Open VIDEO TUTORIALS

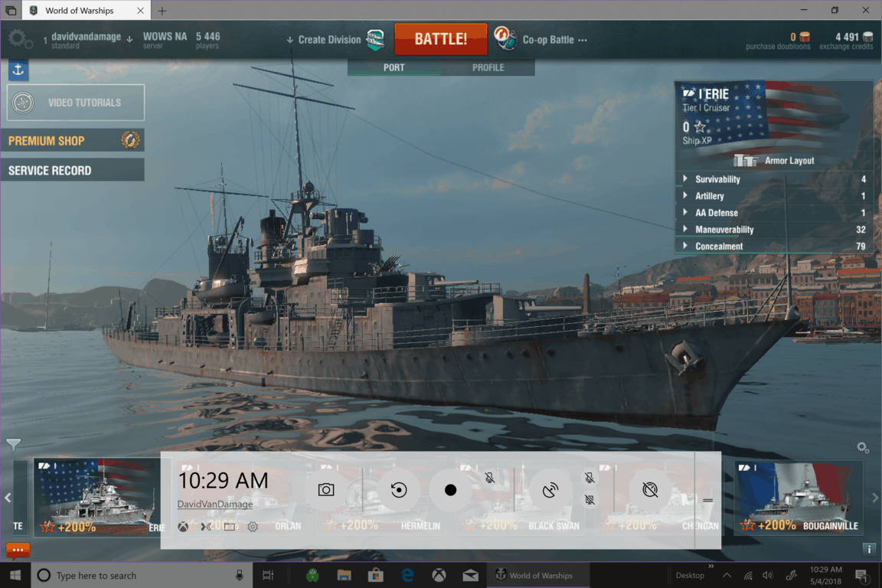75,103
